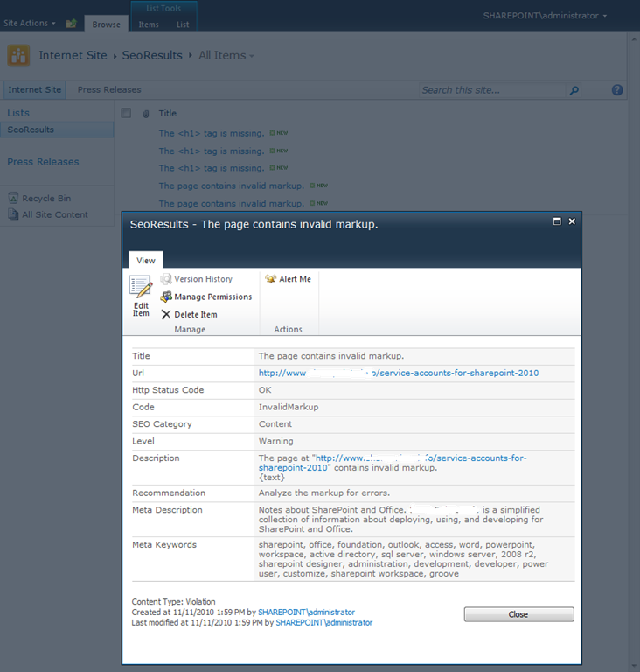Click the SeoResults breadcrumb

coord(152,55)
